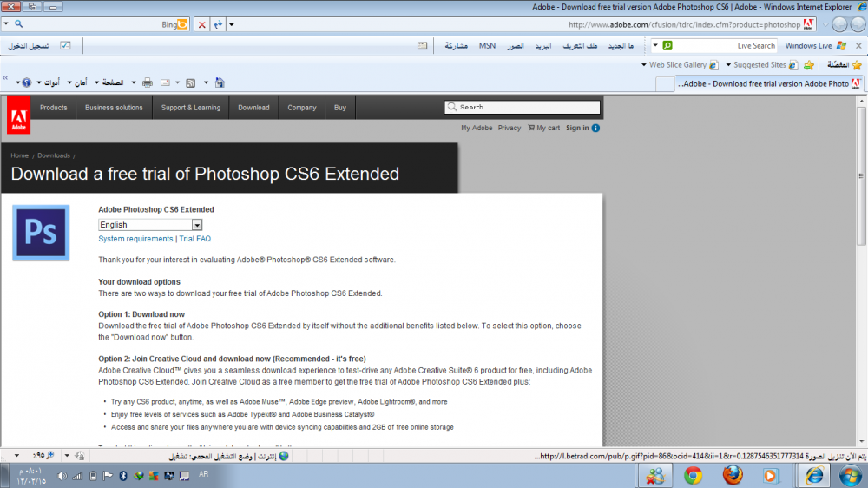Click the Home breadcrumb link

pyautogui.click(x=19, y=155)
